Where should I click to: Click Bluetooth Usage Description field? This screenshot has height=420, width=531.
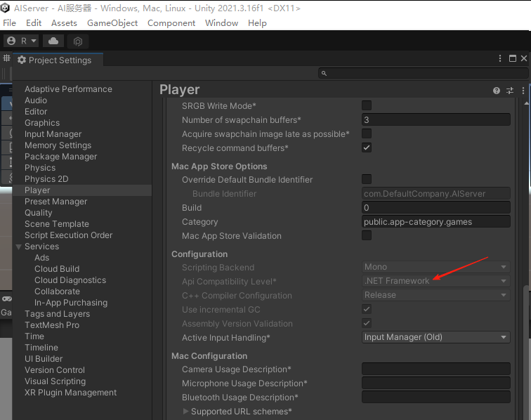(x=436, y=397)
